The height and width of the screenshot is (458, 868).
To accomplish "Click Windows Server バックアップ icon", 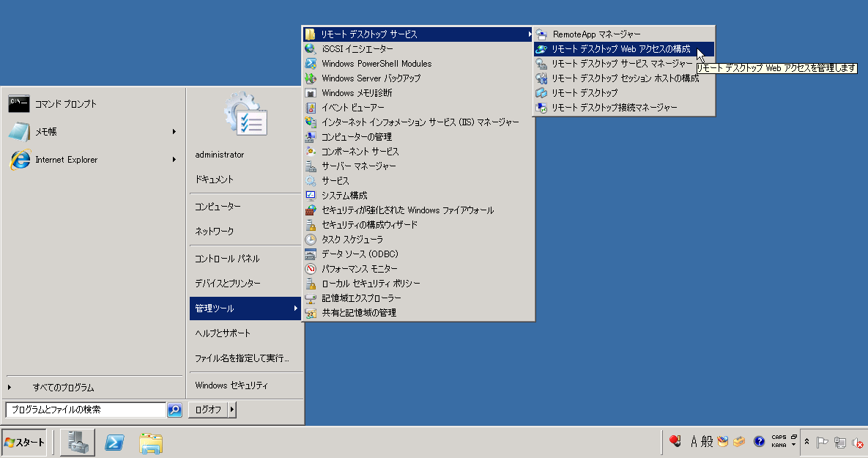I will pyautogui.click(x=311, y=78).
